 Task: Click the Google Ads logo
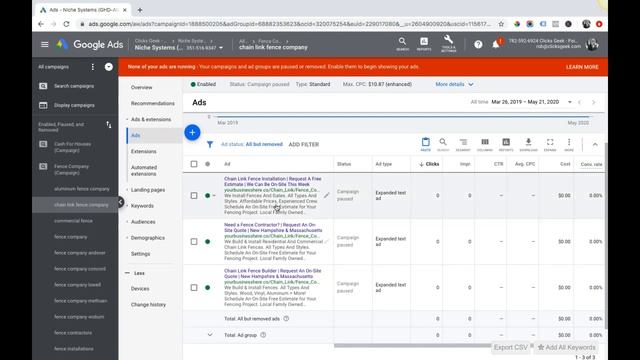pos(90,44)
